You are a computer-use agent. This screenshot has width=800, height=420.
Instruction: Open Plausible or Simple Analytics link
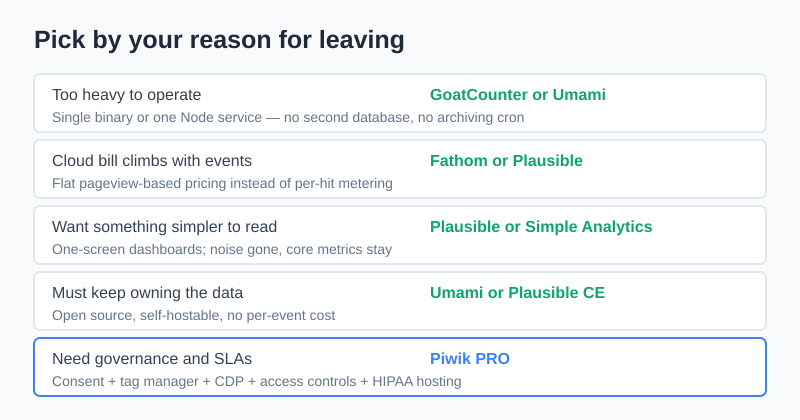541,227
